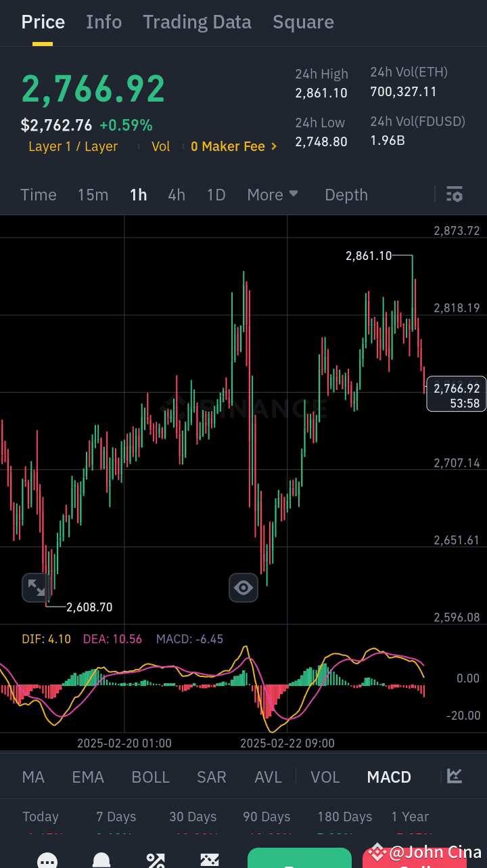Viewport: 487px width, 868px height.
Task: Toggle chart visibility eye icon
Action: (243, 587)
